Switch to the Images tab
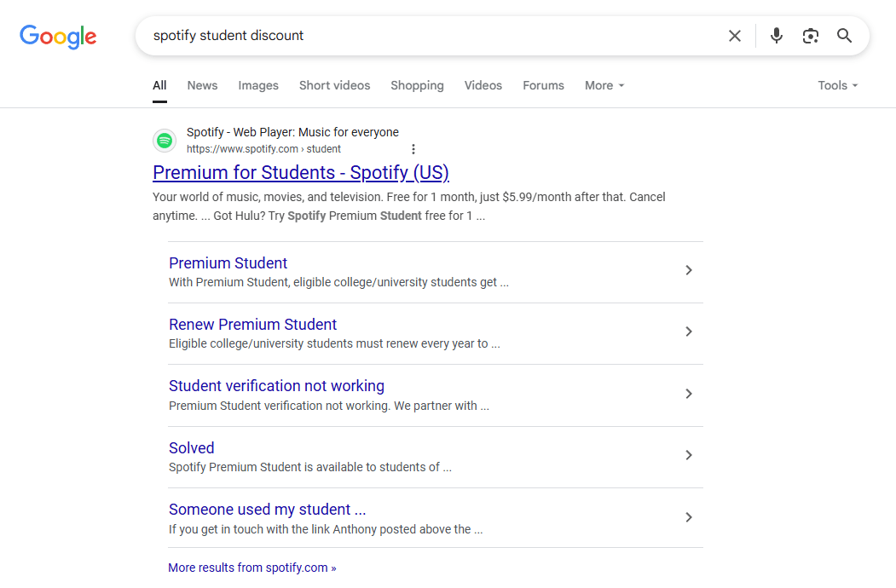 click(258, 86)
